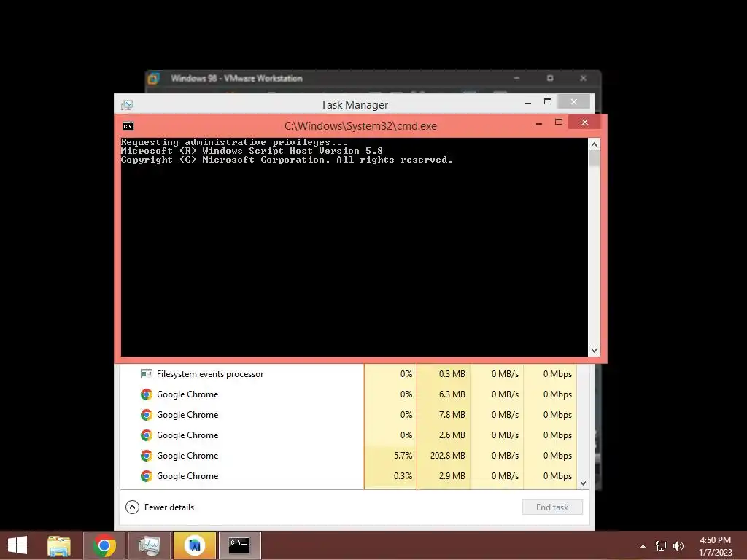Maximize the VMware Workstation window
This screenshot has width=747, height=560.
click(x=550, y=78)
